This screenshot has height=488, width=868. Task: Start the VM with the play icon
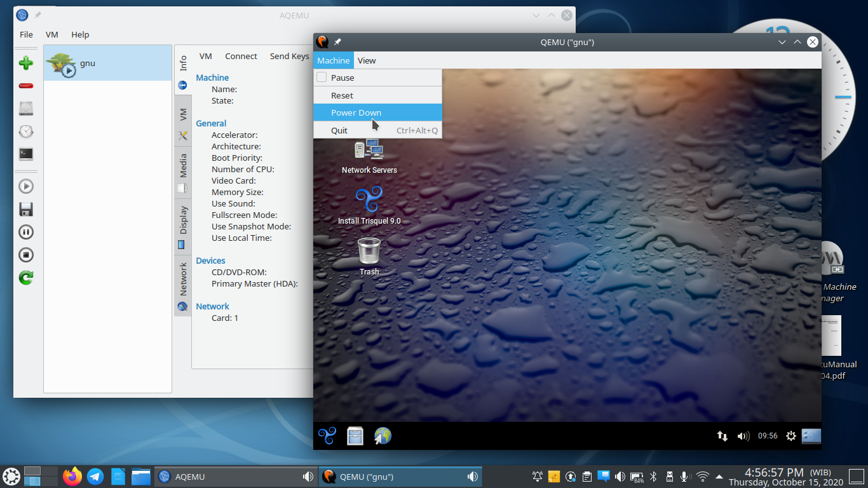click(25, 186)
